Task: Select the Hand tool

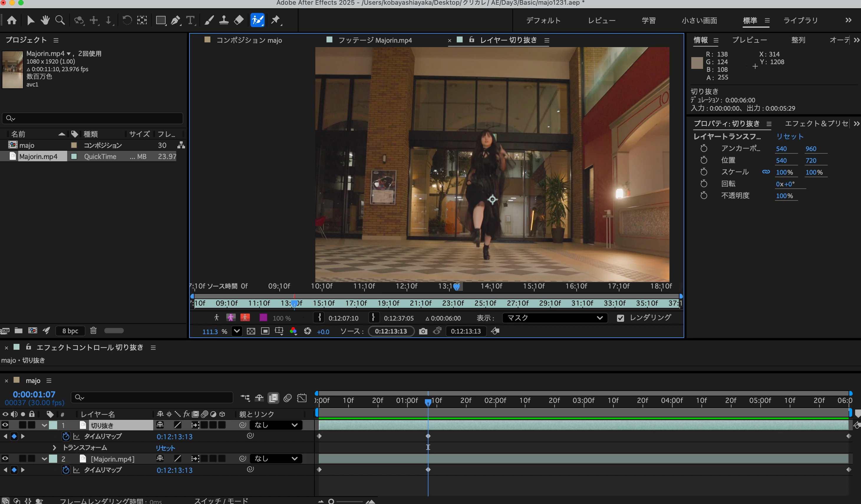Action: (x=45, y=20)
